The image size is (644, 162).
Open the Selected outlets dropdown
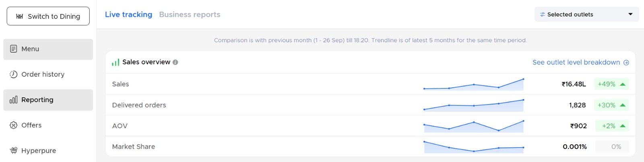click(586, 14)
